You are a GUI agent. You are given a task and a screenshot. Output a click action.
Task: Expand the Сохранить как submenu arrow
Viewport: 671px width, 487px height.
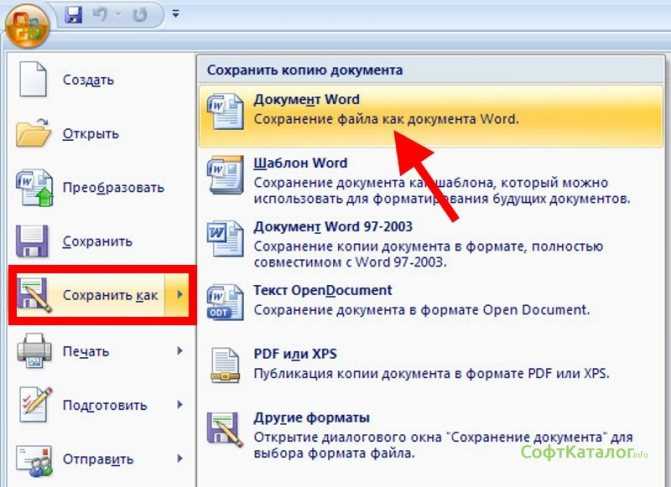[x=180, y=294]
